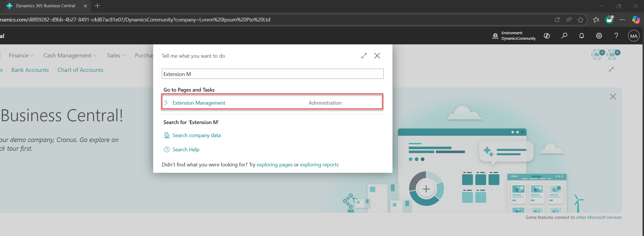Select the Dynamics 365 Business Central tab
Viewport: 644px width, 236px height.
pos(46,6)
